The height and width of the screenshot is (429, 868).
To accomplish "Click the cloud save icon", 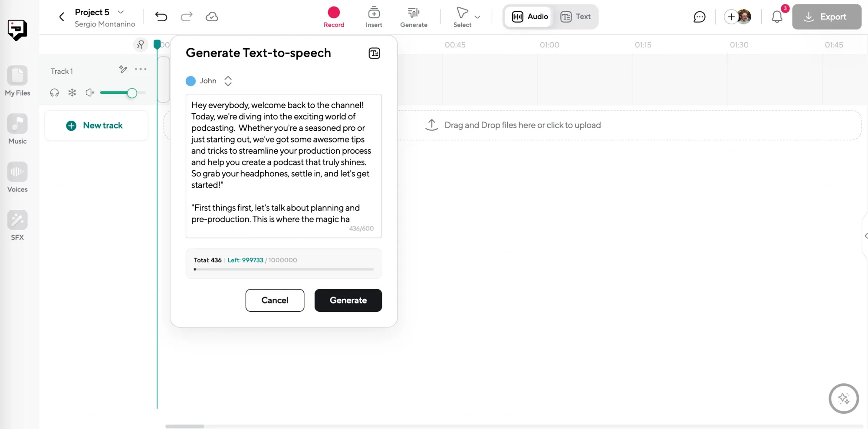I will click(x=212, y=16).
